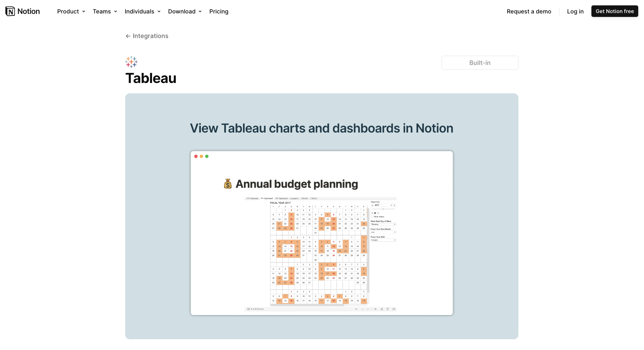Screen dimensions: 644x350
Task: Click the Get Notion free button
Action: tap(614, 11)
